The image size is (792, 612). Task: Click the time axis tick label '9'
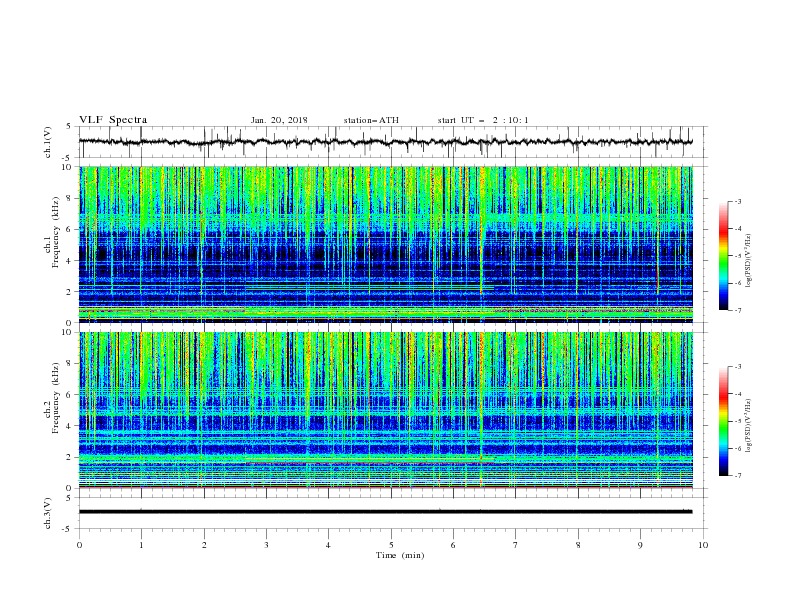640,545
